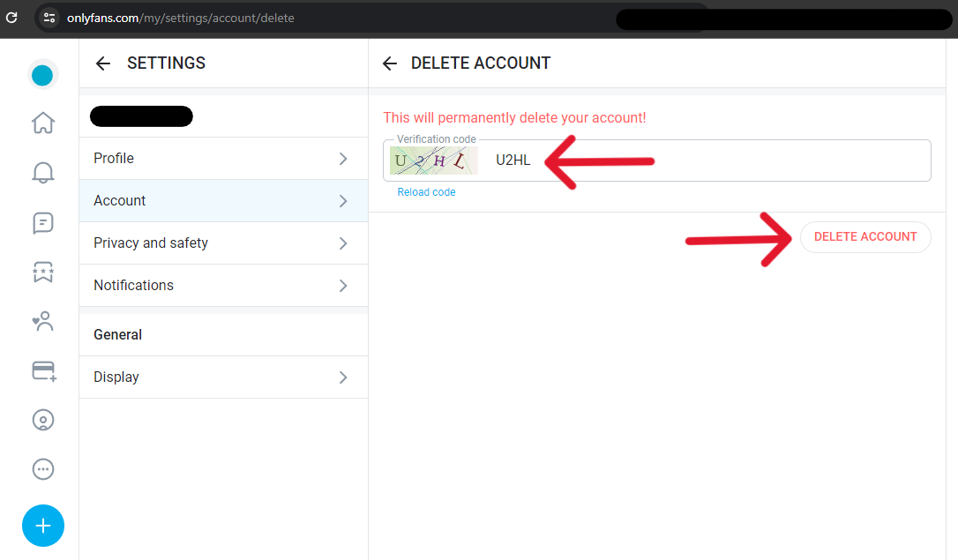The width and height of the screenshot is (958, 560).
Task: Open the Add card payment icon
Action: (x=43, y=371)
